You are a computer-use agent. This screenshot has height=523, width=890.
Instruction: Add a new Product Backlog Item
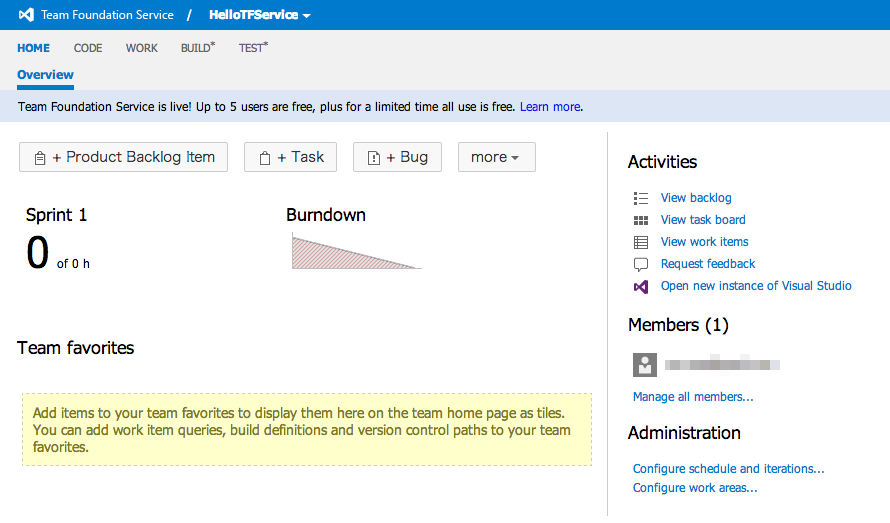[124, 157]
